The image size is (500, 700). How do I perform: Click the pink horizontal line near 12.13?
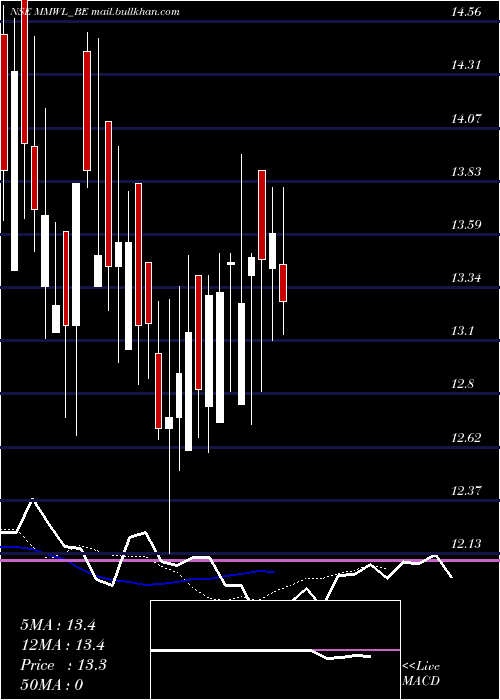click(250, 560)
